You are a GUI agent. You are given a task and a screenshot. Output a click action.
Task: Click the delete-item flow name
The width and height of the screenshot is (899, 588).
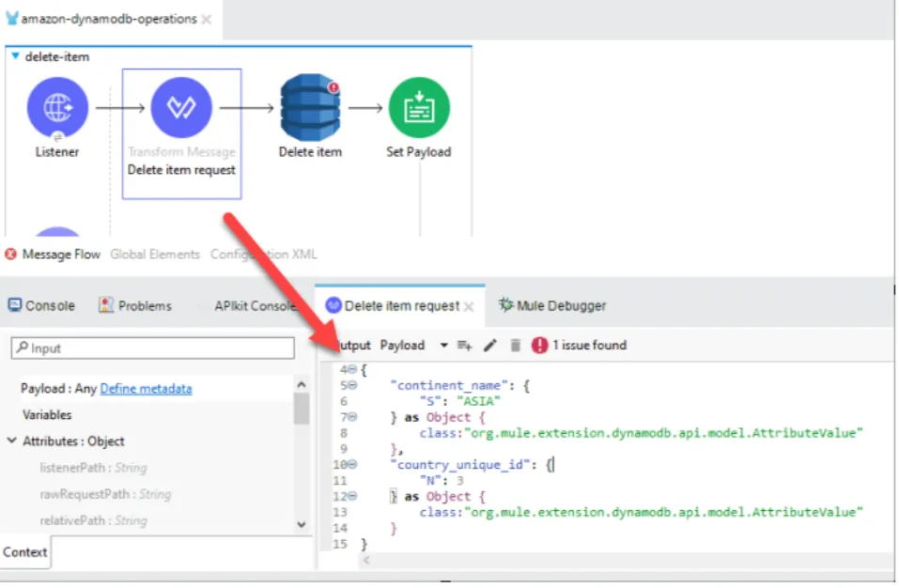tap(57, 56)
